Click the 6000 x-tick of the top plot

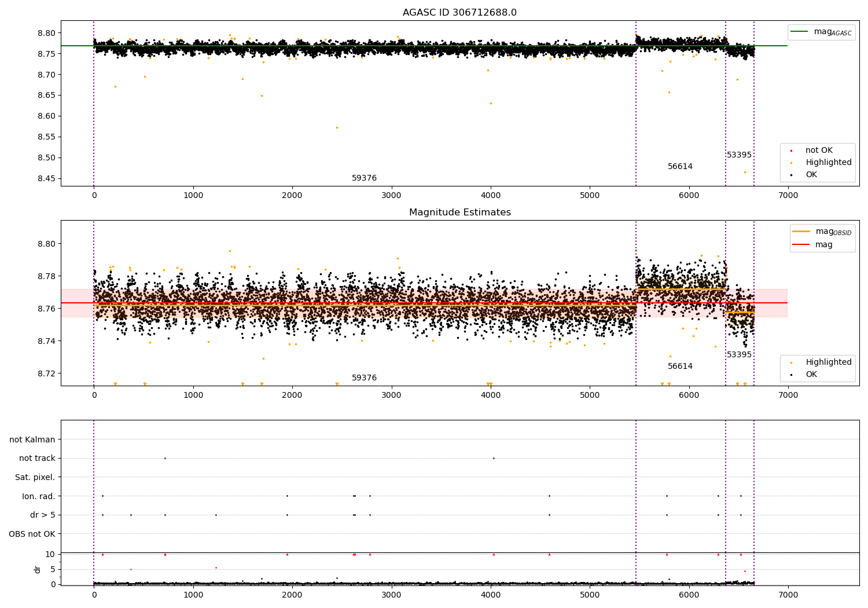coord(689,196)
